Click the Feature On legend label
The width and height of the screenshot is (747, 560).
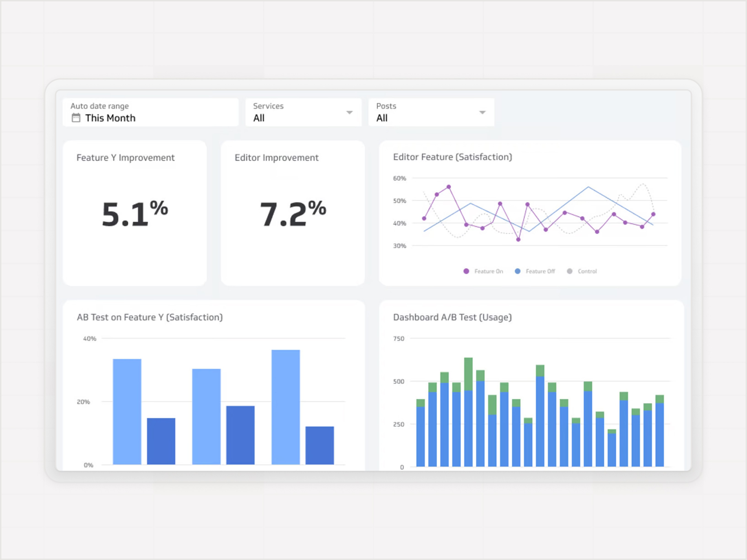[489, 271]
